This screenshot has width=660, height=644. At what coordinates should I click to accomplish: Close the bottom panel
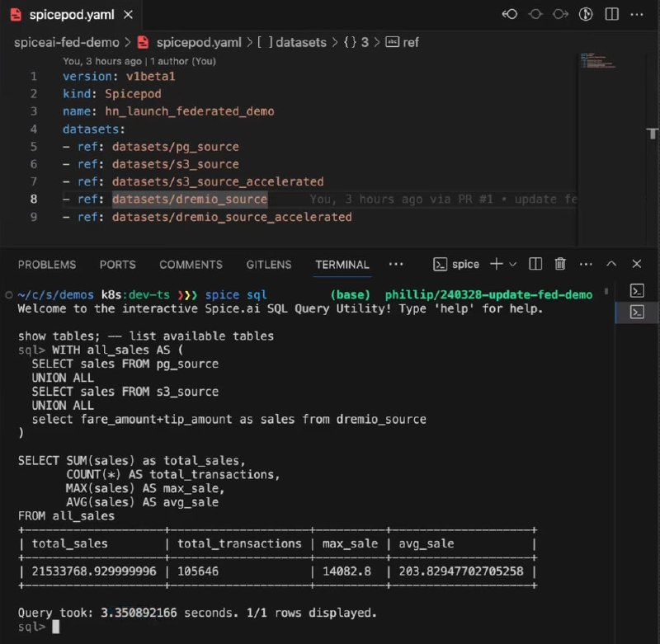[x=637, y=264]
